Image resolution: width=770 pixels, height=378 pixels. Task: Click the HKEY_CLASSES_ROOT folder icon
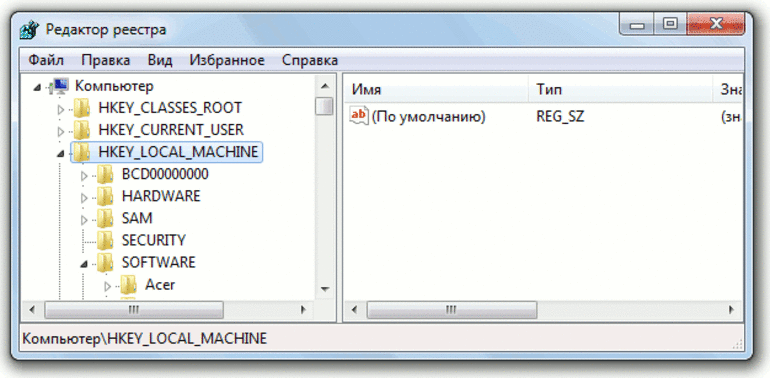pyautogui.click(x=82, y=108)
